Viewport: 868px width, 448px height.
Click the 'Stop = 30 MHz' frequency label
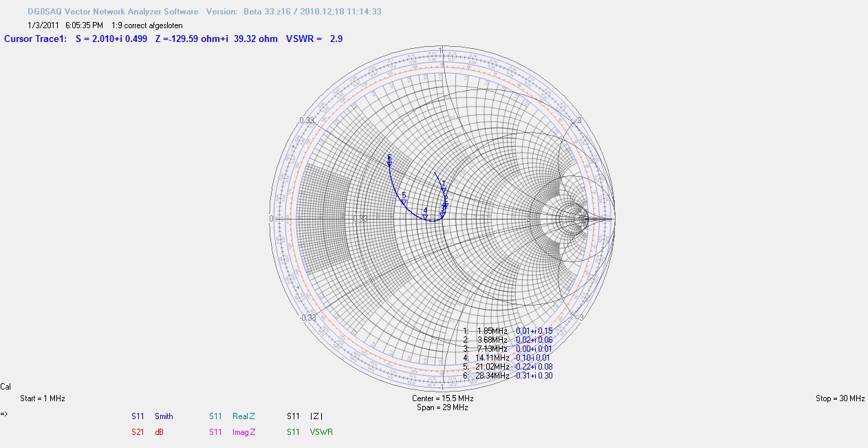coord(840,398)
